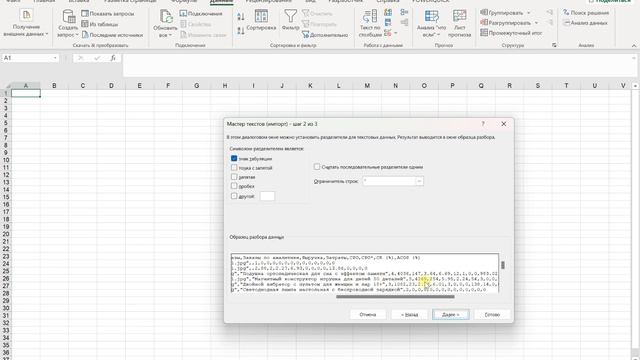Click the Create Query (Создать запрос) icon

[68, 17]
